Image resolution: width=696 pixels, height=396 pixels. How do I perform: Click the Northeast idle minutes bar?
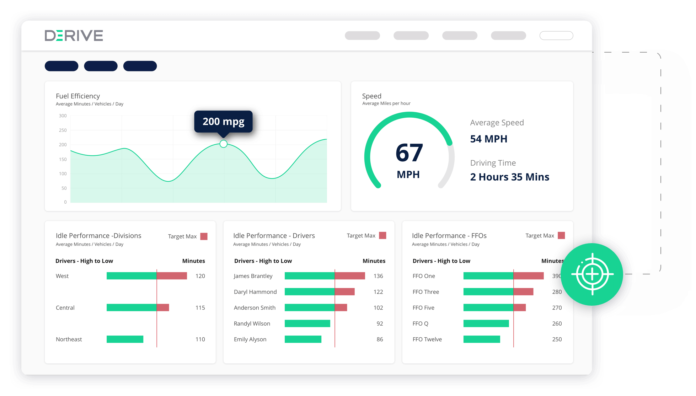point(125,339)
